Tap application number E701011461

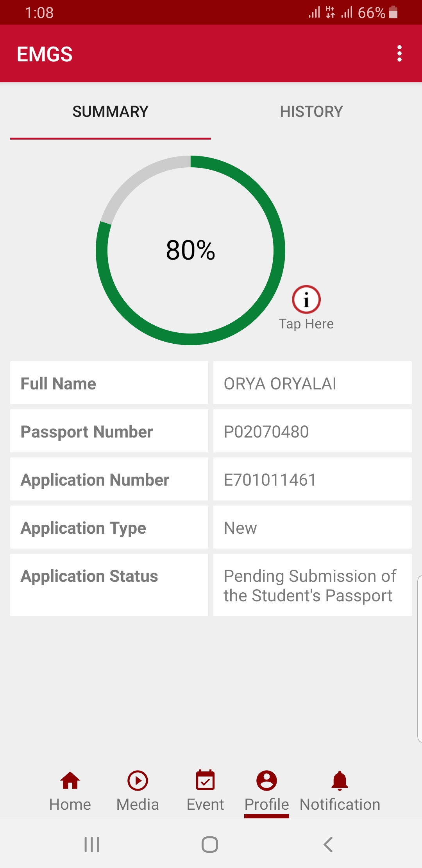coord(270,480)
